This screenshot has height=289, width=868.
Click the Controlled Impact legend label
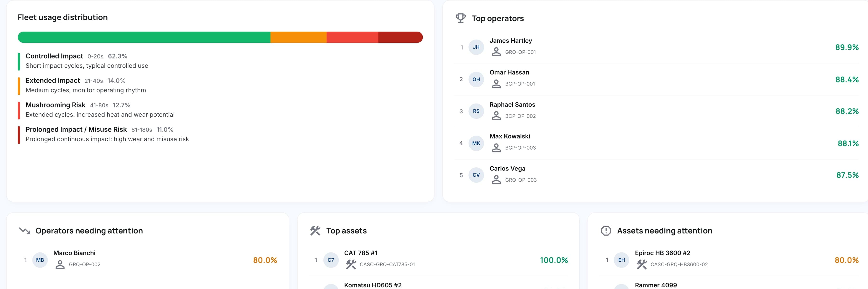coord(54,56)
